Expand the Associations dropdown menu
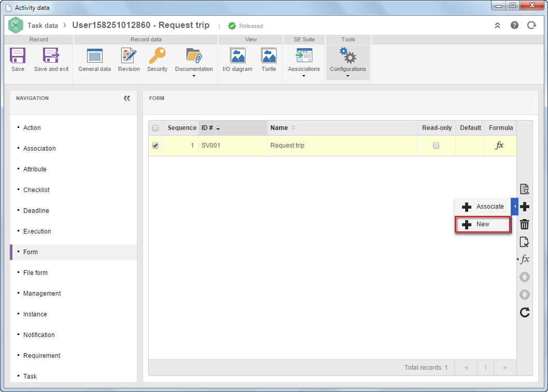548x392 pixels. (x=304, y=76)
